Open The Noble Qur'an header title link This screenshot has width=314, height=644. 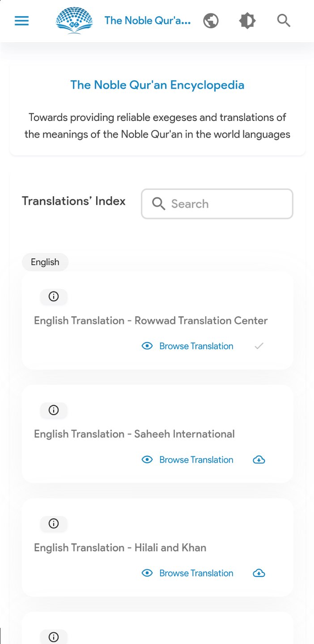click(148, 21)
